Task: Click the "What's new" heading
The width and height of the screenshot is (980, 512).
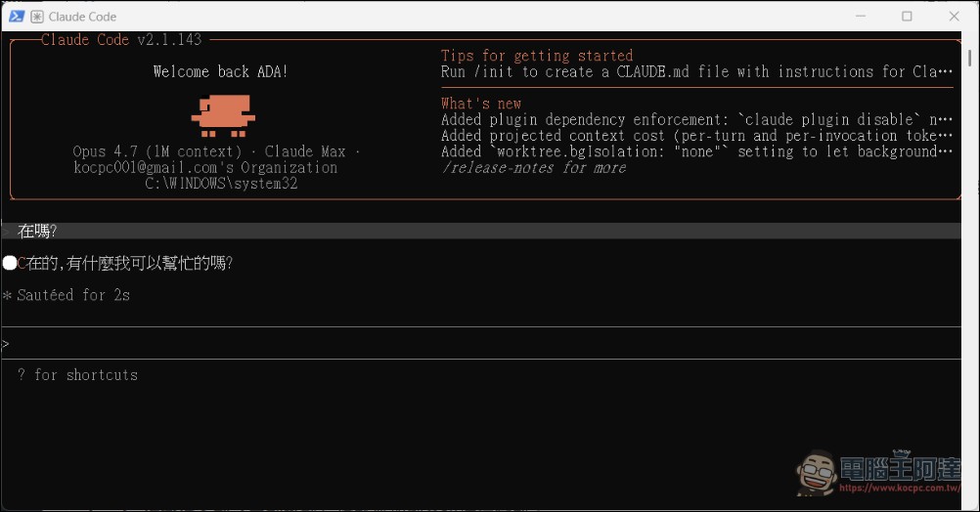Action: (481, 103)
